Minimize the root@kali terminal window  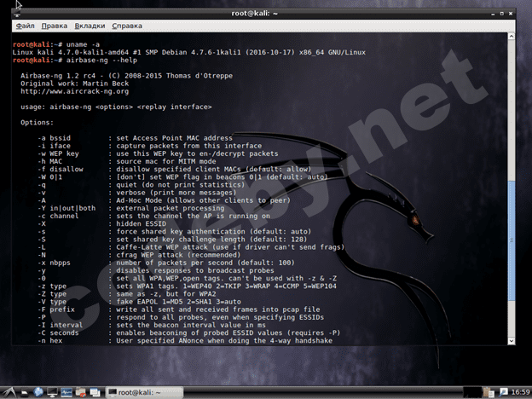click(493, 14)
